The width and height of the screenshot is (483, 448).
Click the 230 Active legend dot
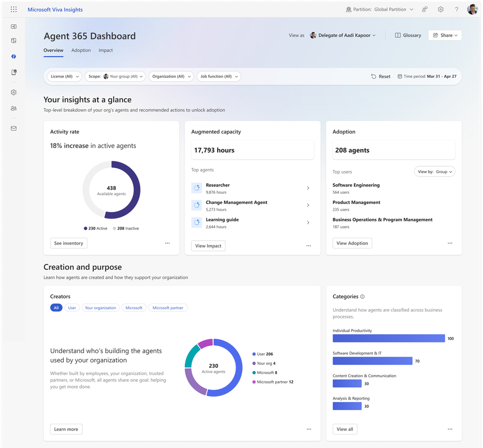(85, 229)
